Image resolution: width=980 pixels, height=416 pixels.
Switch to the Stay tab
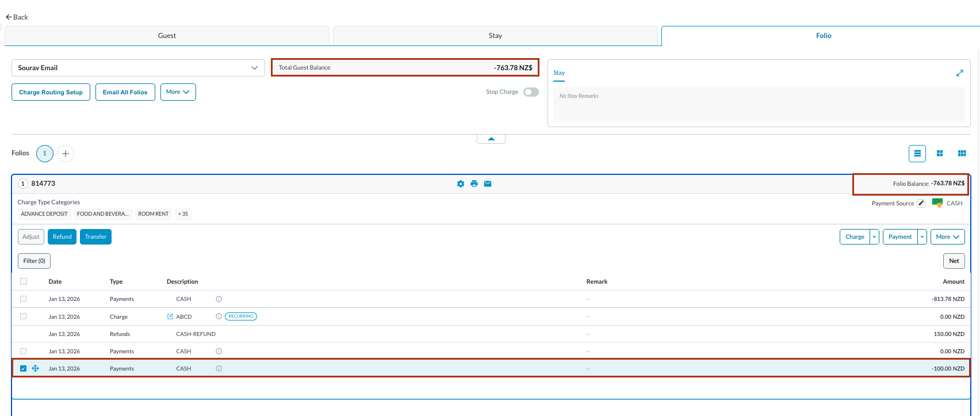tap(495, 36)
